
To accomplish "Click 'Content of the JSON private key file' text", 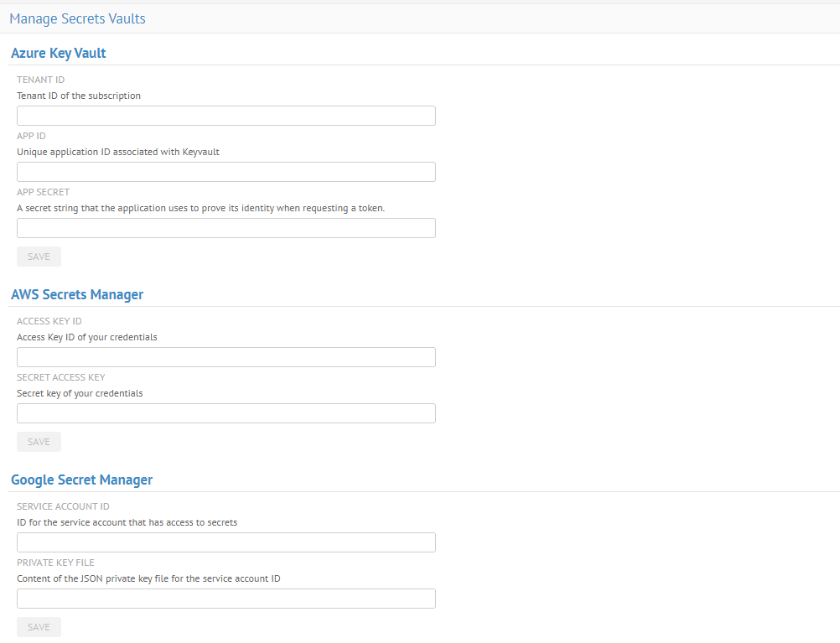I will pos(148,579).
